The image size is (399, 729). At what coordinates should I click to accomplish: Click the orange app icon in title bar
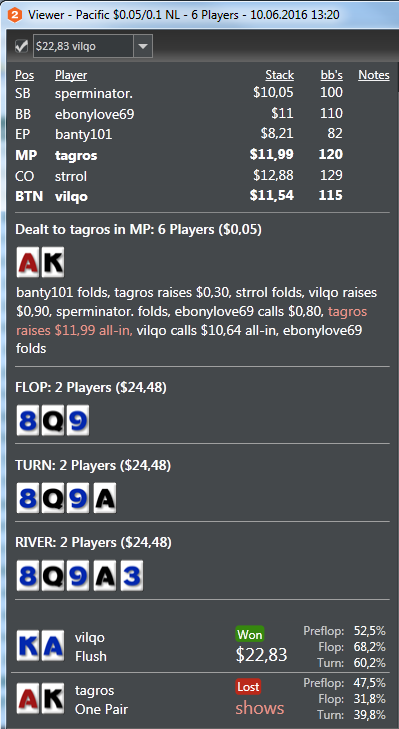(x=15, y=14)
